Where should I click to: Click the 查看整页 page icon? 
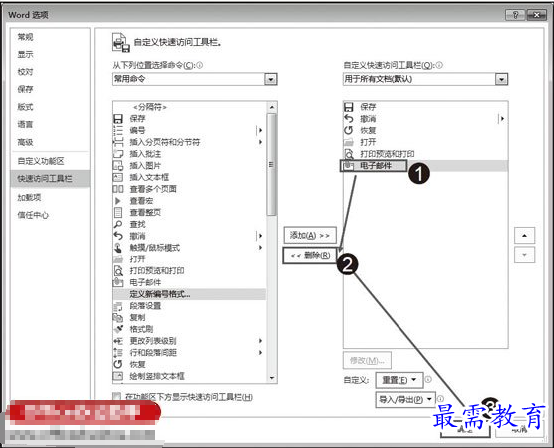tap(118, 212)
